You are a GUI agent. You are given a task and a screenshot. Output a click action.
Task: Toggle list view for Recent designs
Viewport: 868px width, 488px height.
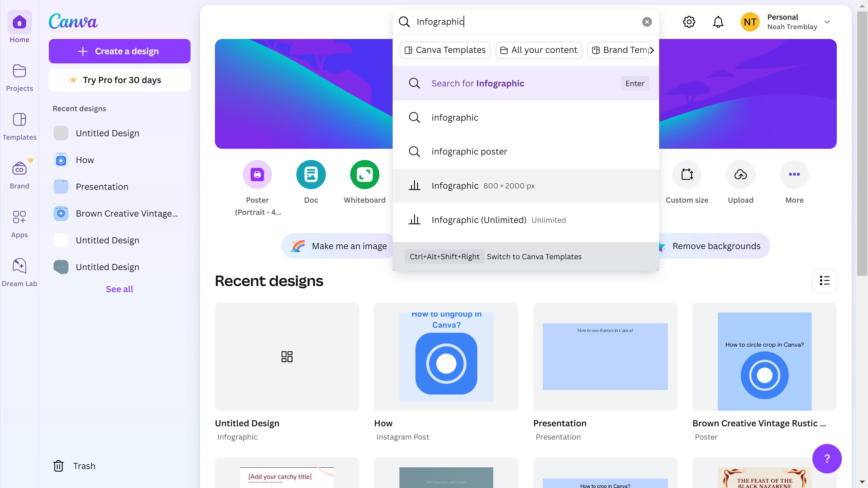pyautogui.click(x=824, y=281)
